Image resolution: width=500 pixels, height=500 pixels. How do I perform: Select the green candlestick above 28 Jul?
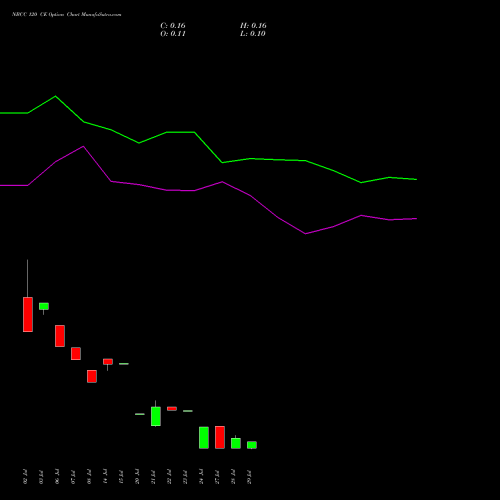(236, 443)
